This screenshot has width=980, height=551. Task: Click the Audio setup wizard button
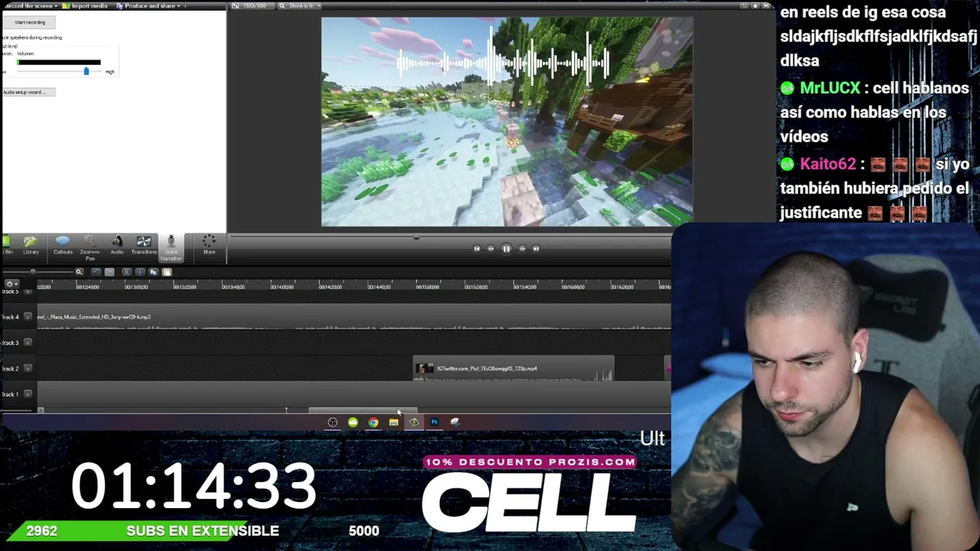28,92
